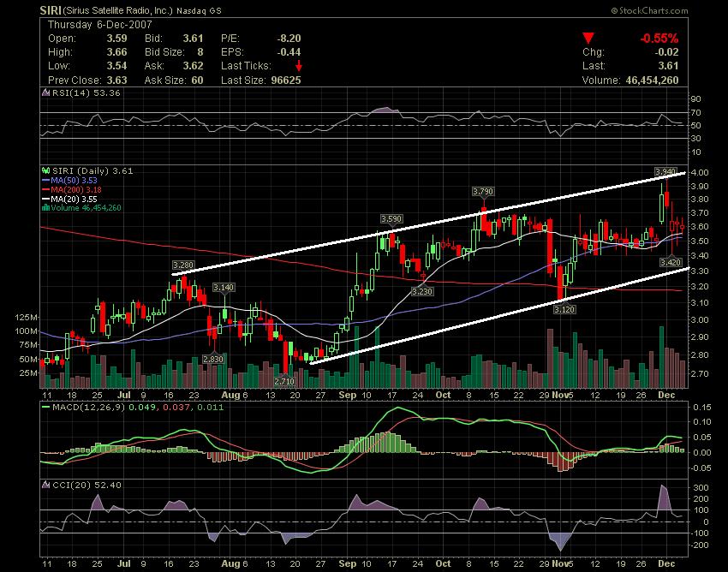This screenshot has height=572, width=728.
Task: Open the StockCharts.com copyright link
Action: coord(649,10)
